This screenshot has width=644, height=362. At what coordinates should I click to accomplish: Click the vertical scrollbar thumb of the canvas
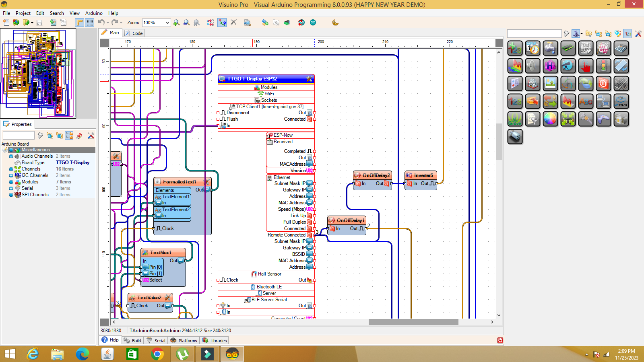(x=499, y=142)
